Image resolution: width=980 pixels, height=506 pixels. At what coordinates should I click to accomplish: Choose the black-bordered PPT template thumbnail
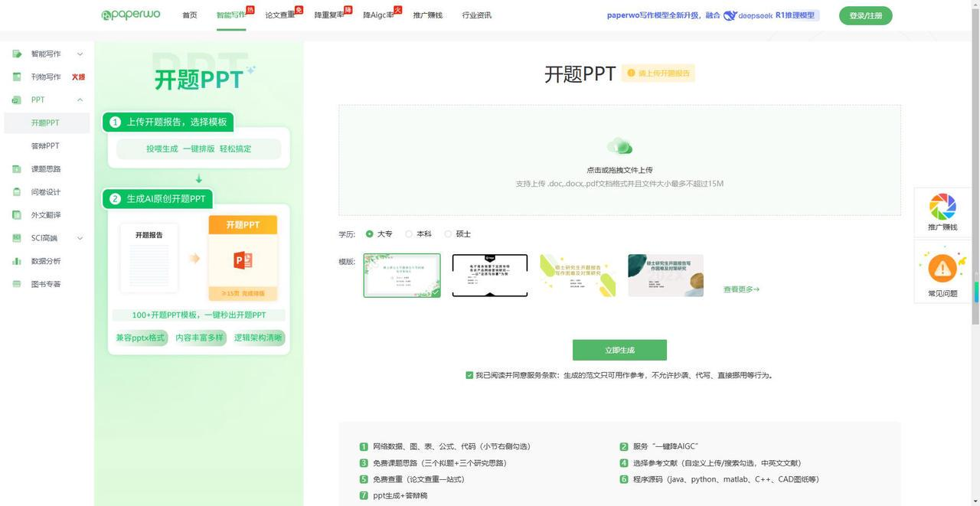[x=490, y=276]
